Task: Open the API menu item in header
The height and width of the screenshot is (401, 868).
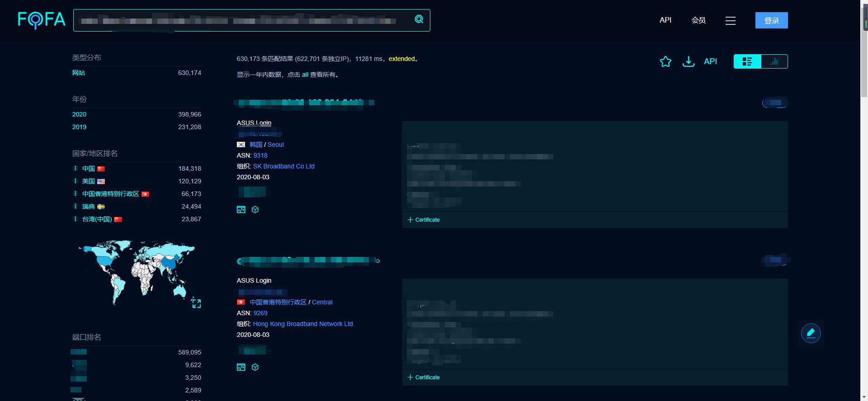Action: pyautogui.click(x=665, y=20)
